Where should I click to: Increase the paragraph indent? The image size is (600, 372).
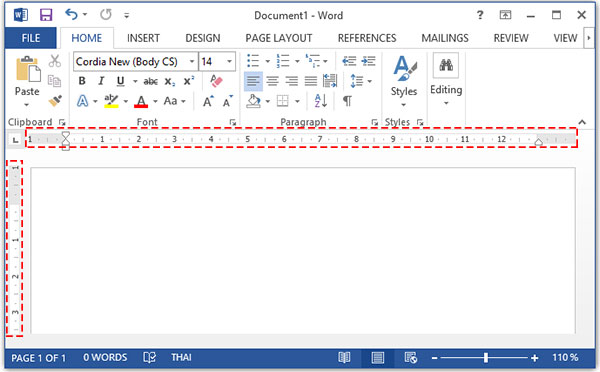(368, 61)
